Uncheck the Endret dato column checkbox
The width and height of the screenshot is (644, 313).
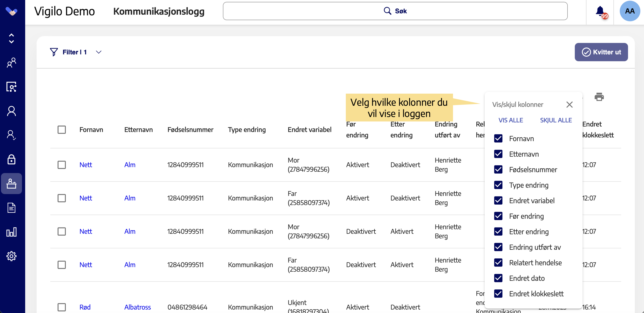[498, 278]
